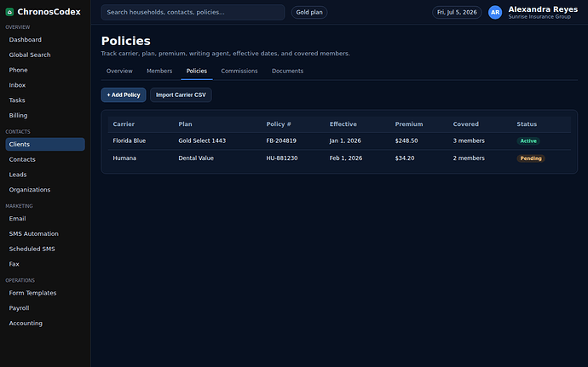Open the AR user avatar

pos(495,13)
